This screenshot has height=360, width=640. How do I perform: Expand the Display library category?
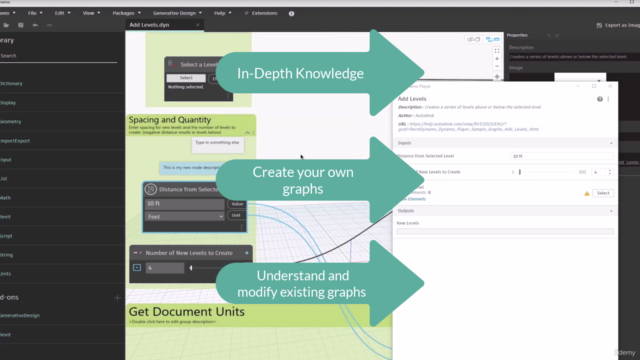click(x=8, y=102)
